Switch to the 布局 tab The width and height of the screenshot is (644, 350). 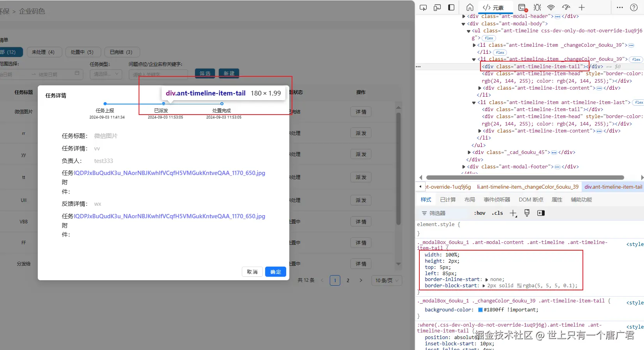470,200
